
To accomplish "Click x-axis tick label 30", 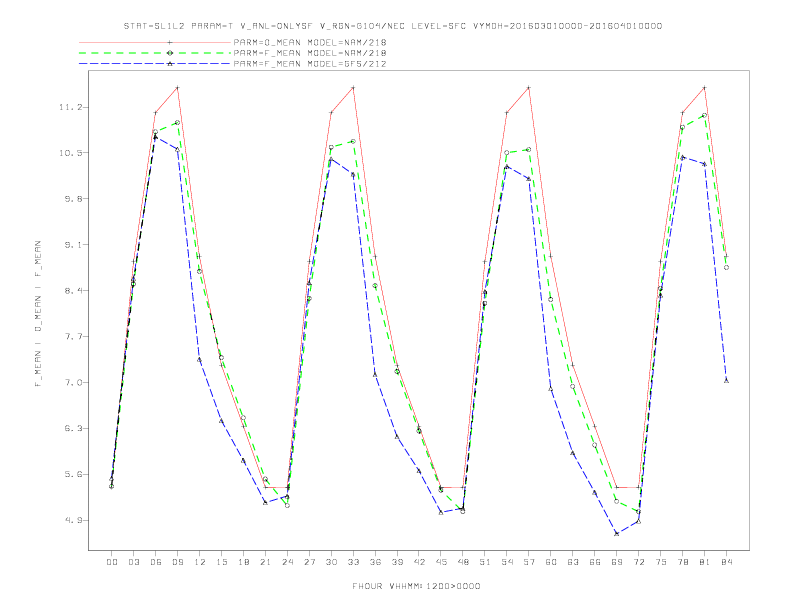I will pyautogui.click(x=331, y=562).
